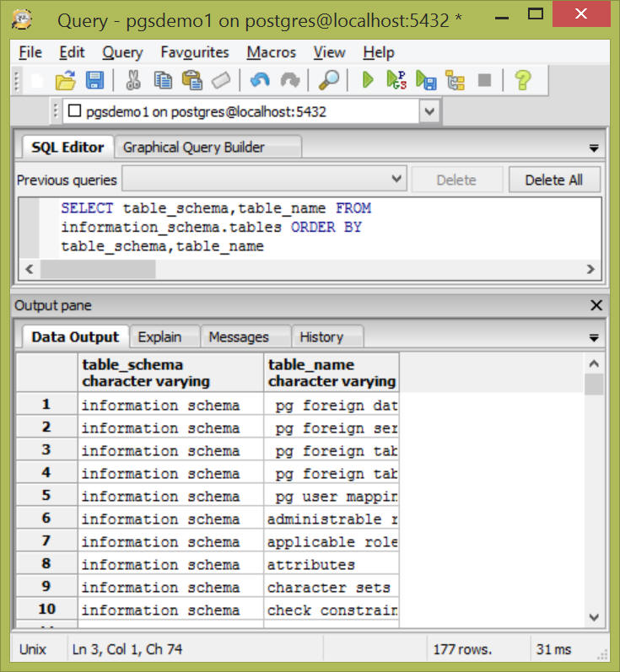Click the editor scroll left arrow
This screenshot has width=620, height=672.
coord(30,269)
